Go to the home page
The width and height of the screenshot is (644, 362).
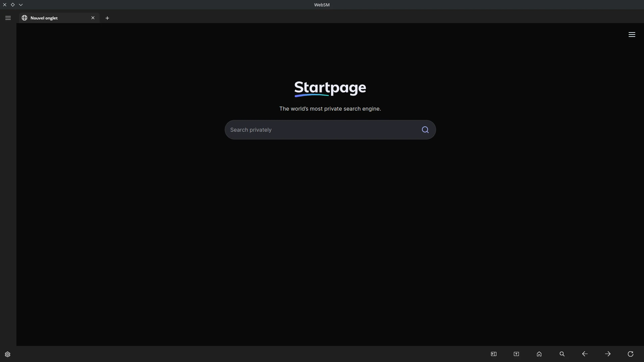click(539, 354)
